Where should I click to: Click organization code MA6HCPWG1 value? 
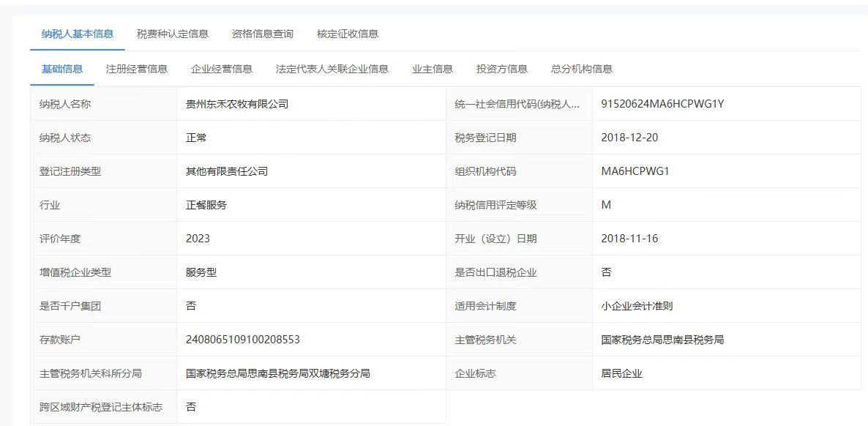pyautogui.click(x=635, y=171)
